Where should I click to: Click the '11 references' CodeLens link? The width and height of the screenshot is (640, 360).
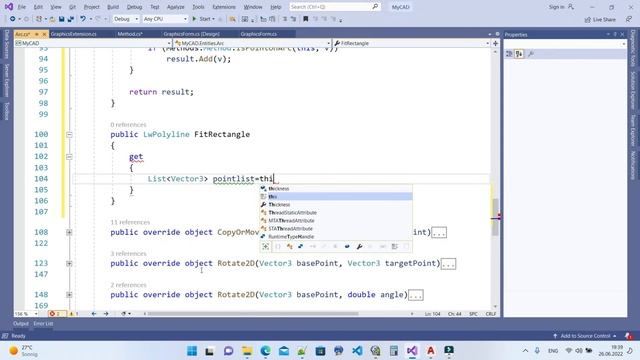click(130, 222)
